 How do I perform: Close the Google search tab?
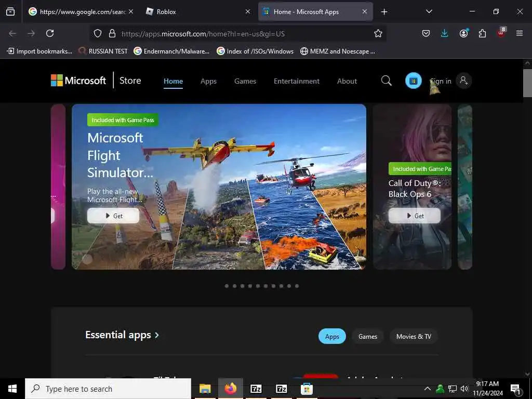[131, 11]
